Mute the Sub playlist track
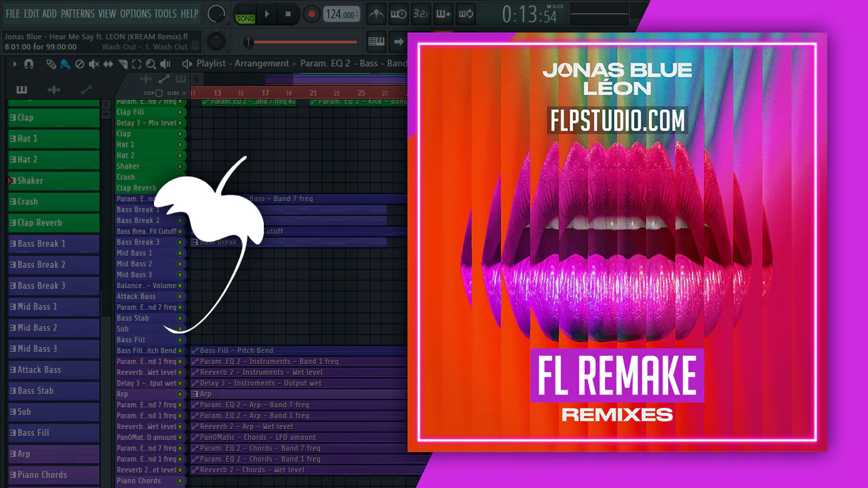Screen dimensions: 868x488 coord(180,329)
